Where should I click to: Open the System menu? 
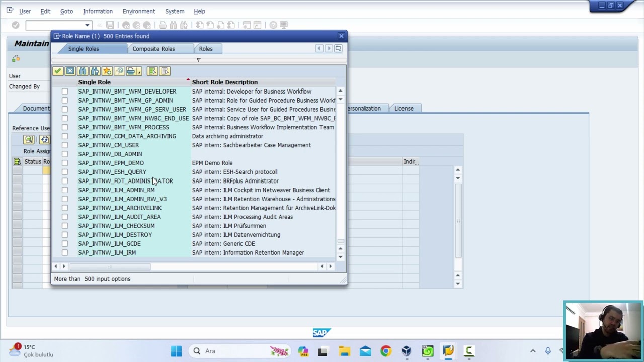pyautogui.click(x=175, y=11)
